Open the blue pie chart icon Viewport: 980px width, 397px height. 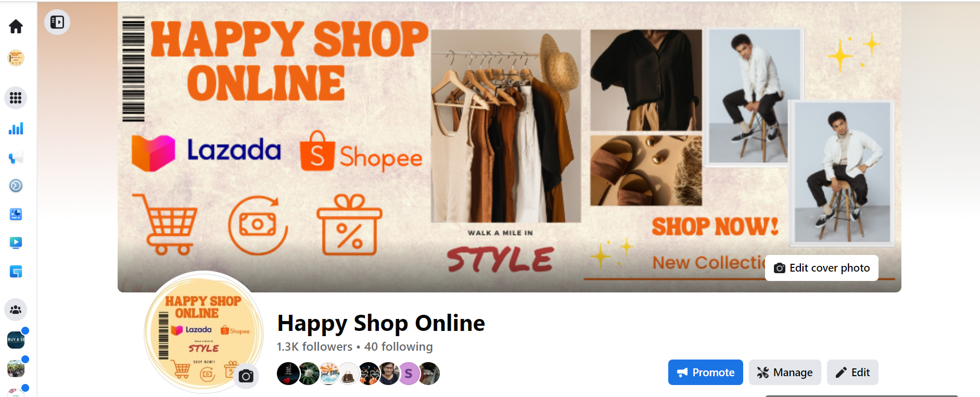click(x=16, y=214)
